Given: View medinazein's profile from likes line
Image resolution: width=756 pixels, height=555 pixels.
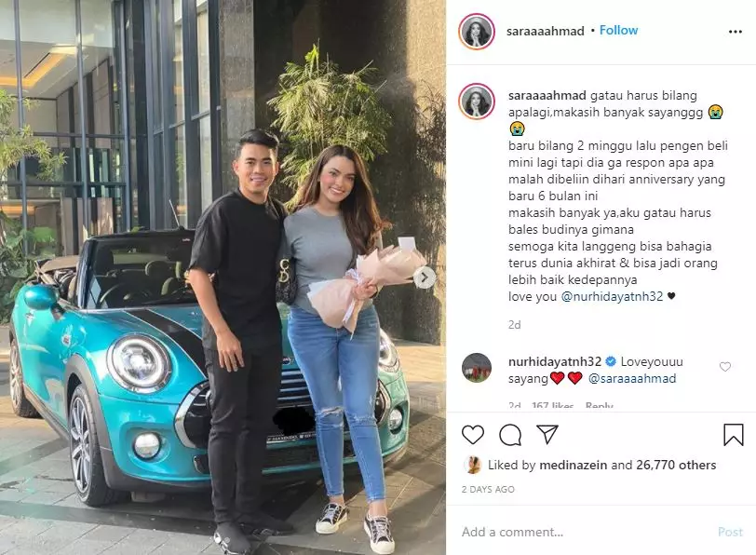Looking at the screenshot, I should click(574, 465).
